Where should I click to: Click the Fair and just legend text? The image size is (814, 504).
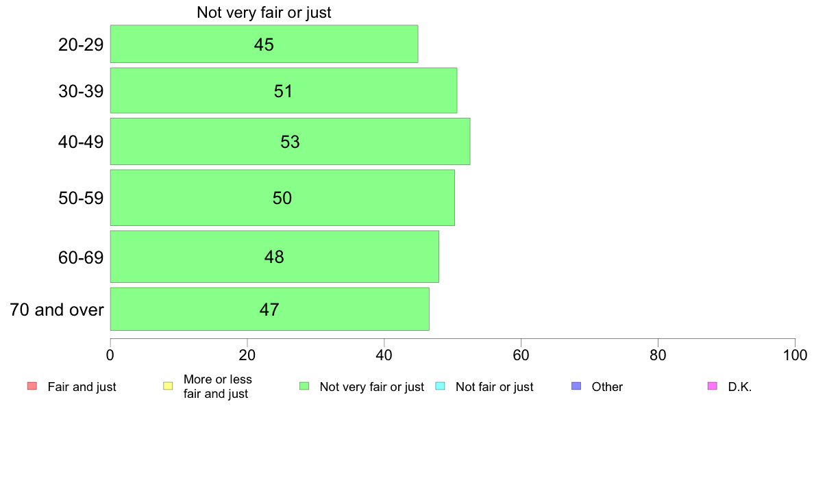(82, 387)
